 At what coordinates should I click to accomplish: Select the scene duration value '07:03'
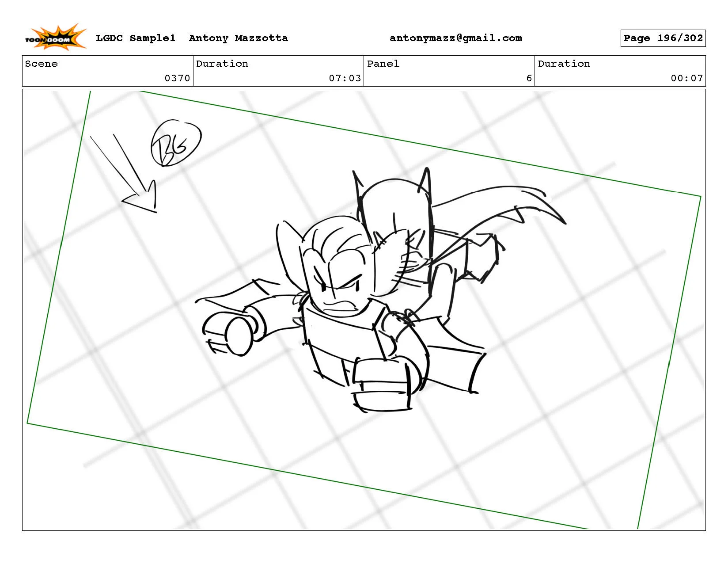pos(345,78)
